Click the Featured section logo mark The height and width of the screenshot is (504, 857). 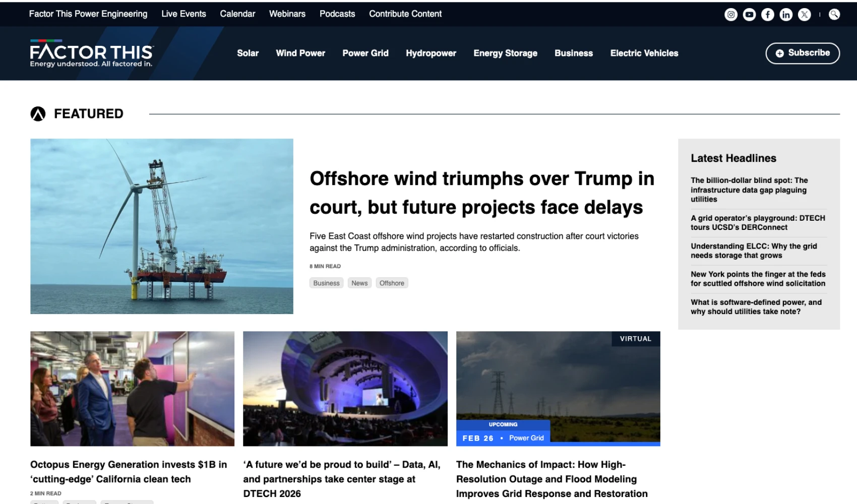(x=37, y=113)
